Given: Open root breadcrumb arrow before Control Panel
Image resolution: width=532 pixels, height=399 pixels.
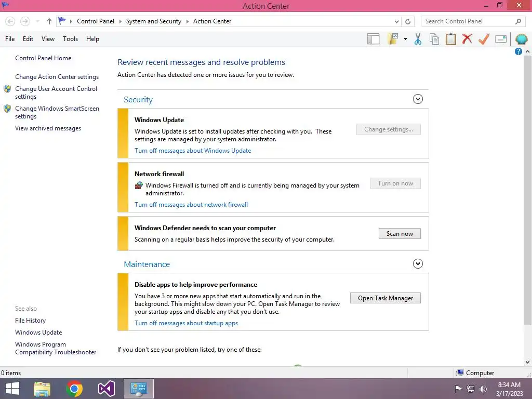Looking at the screenshot, I should coord(71,21).
